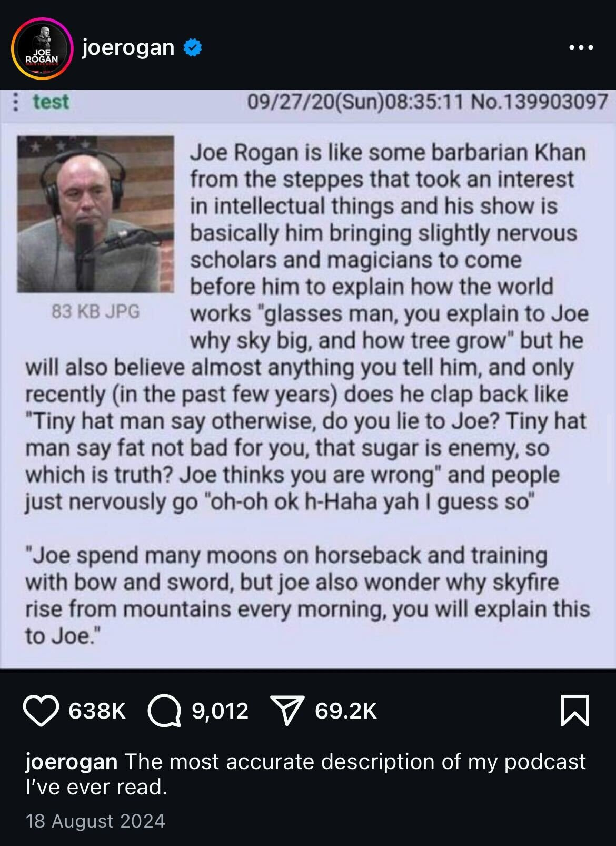Image resolution: width=616 pixels, height=846 pixels.
Task: View the 638K likes count
Action: point(97,711)
